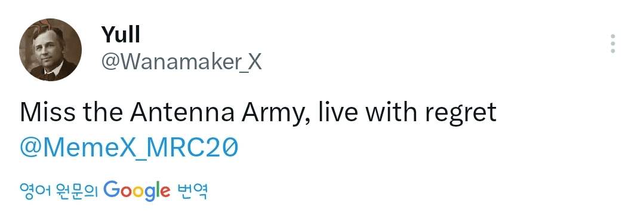
Task: Click the antler decoration atop the avatar
Action: click(44, 26)
